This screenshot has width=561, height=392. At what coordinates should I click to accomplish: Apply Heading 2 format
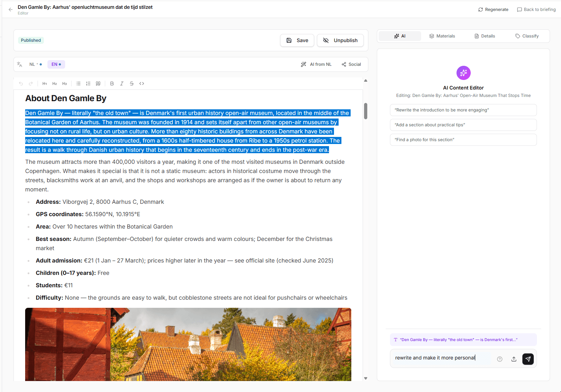55,83
